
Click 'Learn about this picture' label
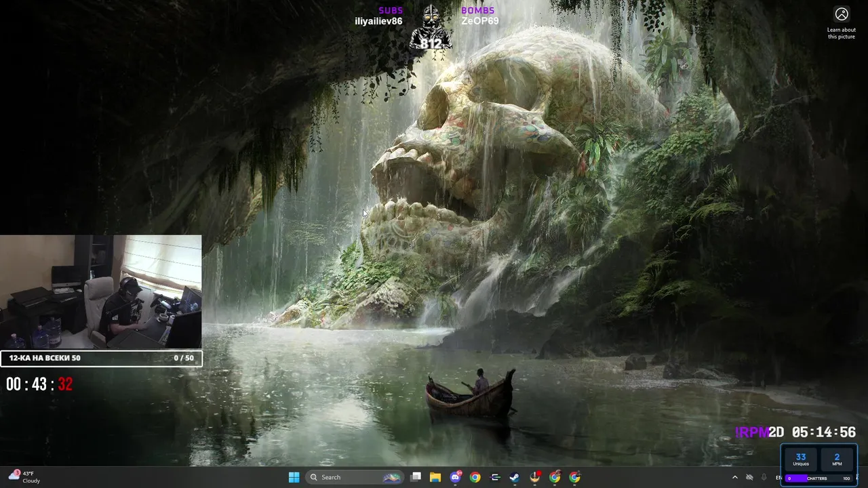point(842,33)
